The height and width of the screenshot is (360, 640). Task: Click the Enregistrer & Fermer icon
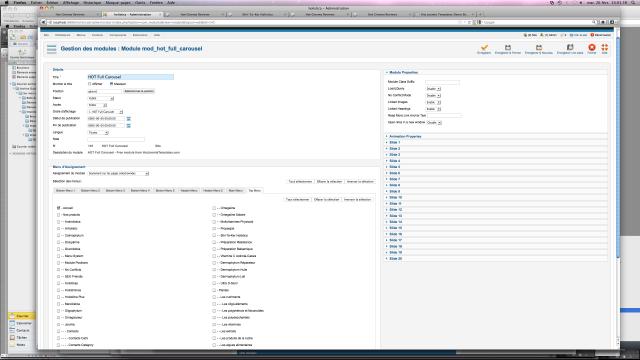click(x=508, y=47)
